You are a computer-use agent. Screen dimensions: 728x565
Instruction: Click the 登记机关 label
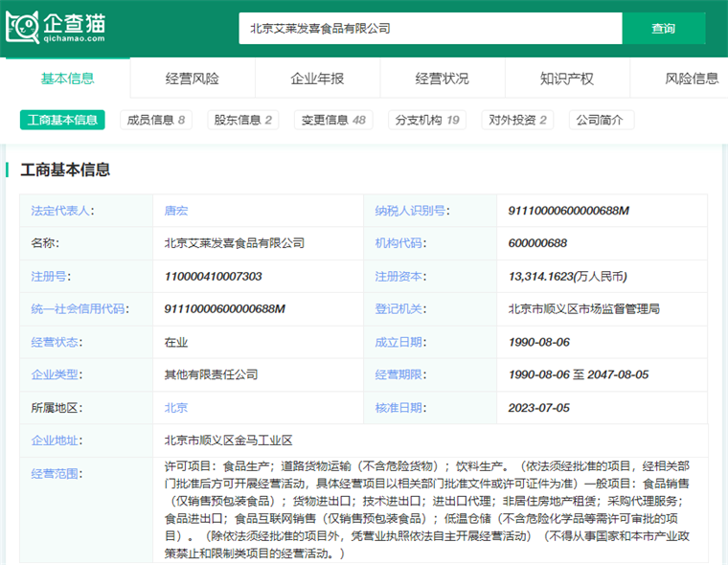(398, 308)
